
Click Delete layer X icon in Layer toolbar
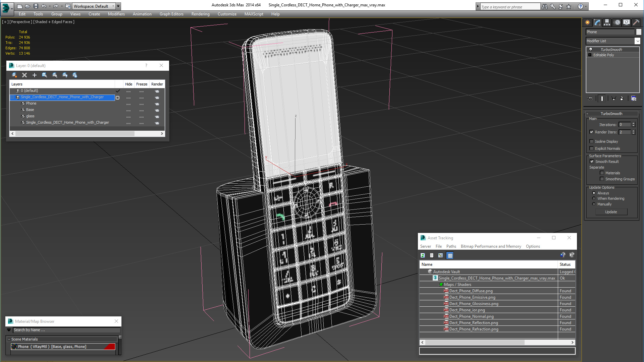[x=24, y=75]
